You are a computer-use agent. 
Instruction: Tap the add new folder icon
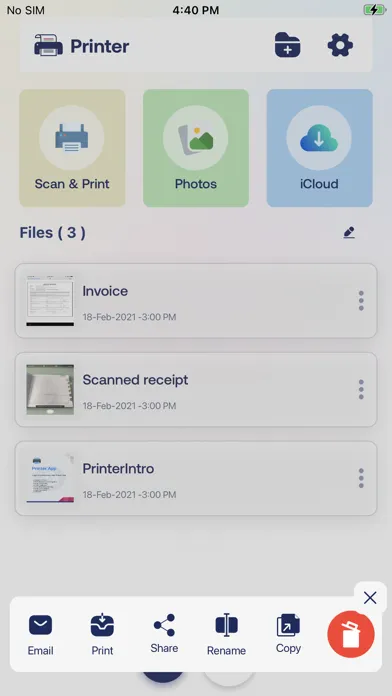[x=287, y=45]
